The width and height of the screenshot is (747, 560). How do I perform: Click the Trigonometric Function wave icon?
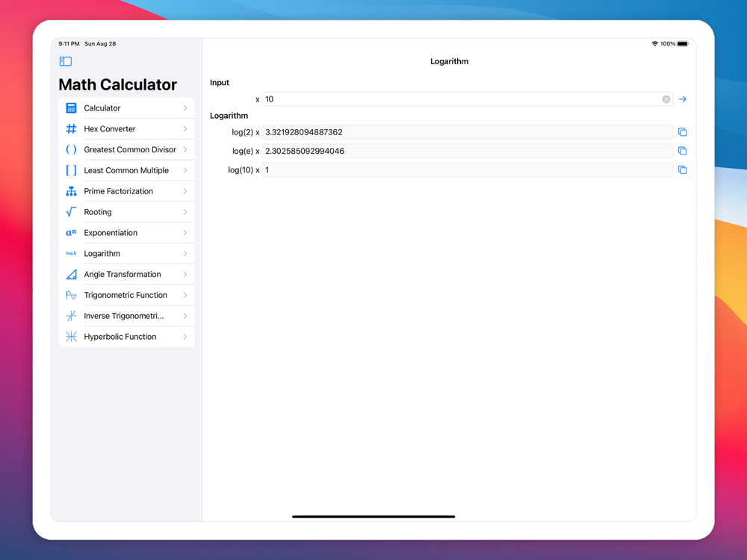tap(71, 295)
